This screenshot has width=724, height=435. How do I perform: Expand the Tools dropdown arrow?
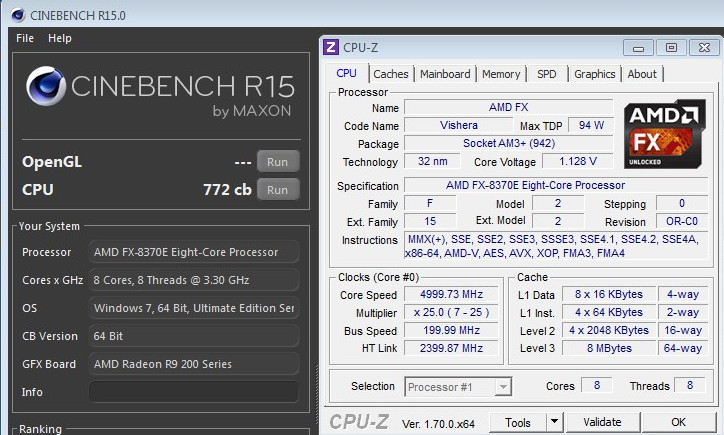[554, 422]
